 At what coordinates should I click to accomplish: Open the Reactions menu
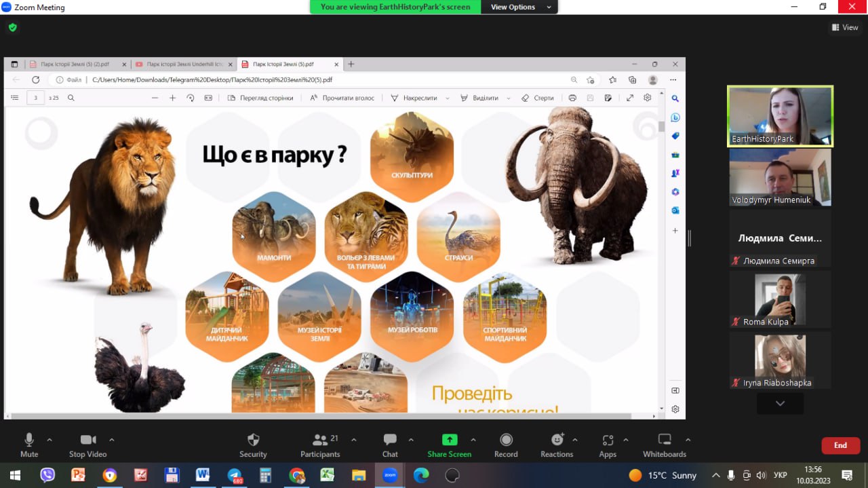coord(557,440)
